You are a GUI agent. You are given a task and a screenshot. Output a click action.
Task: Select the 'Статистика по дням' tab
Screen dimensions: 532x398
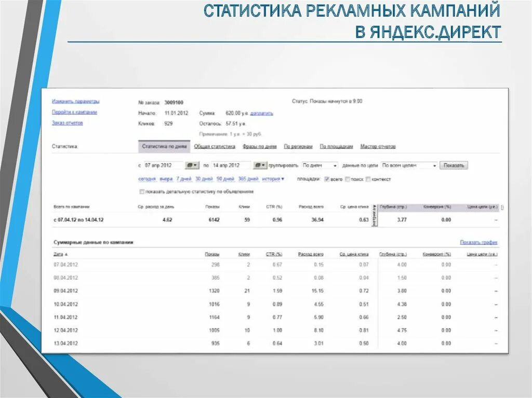pos(164,146)
